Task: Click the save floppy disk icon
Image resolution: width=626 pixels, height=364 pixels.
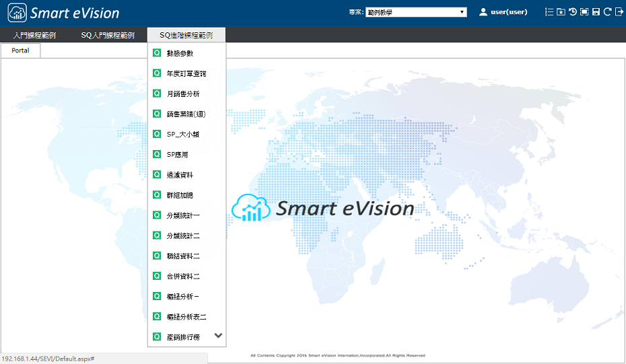Action: [596, 12]
